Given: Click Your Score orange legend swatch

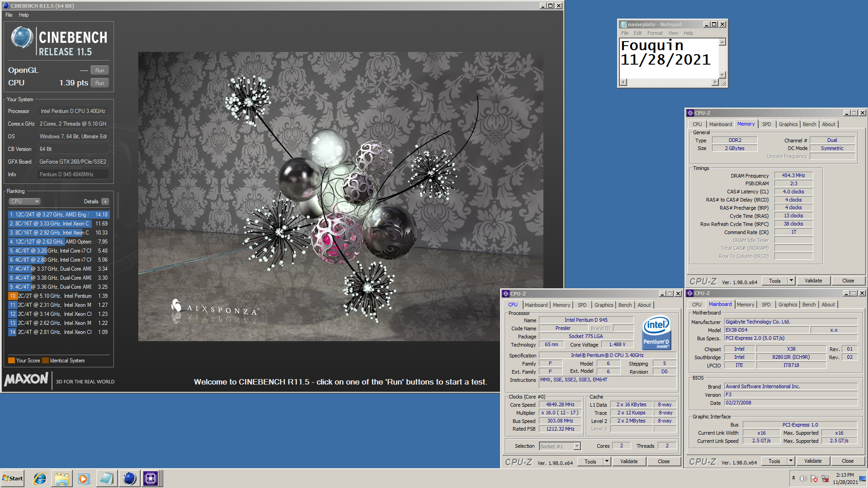Looking at the screenshot, I should coord(11,361).
